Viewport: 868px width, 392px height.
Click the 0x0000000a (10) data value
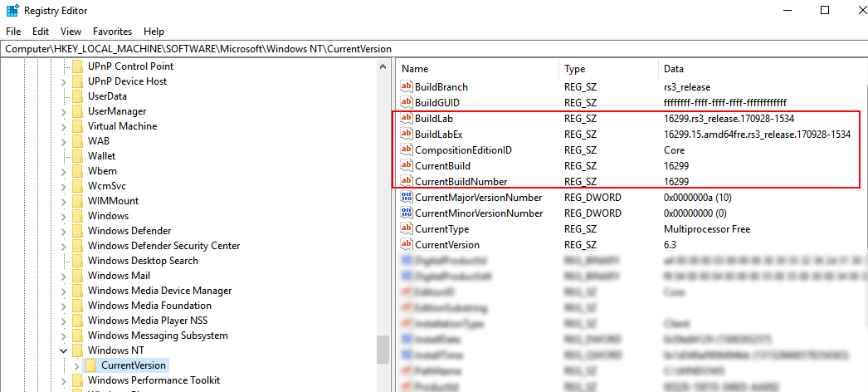click(698, 198)
